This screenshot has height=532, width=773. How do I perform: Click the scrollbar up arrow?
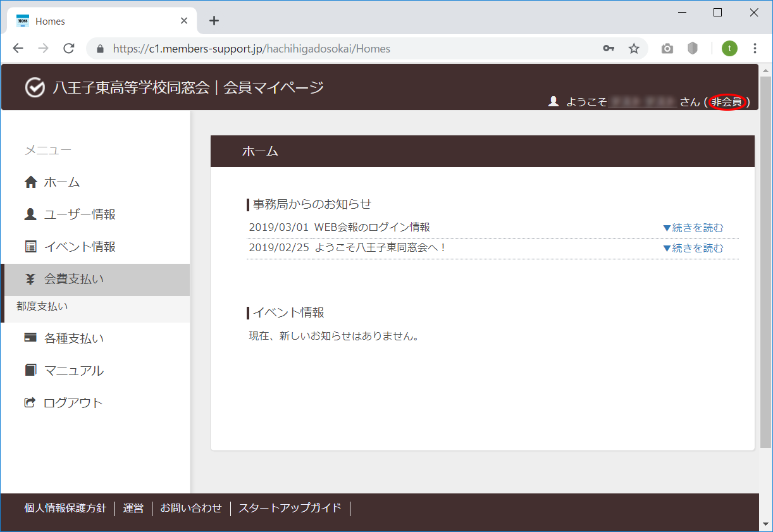pyautogui.click(x=766, y=70)
